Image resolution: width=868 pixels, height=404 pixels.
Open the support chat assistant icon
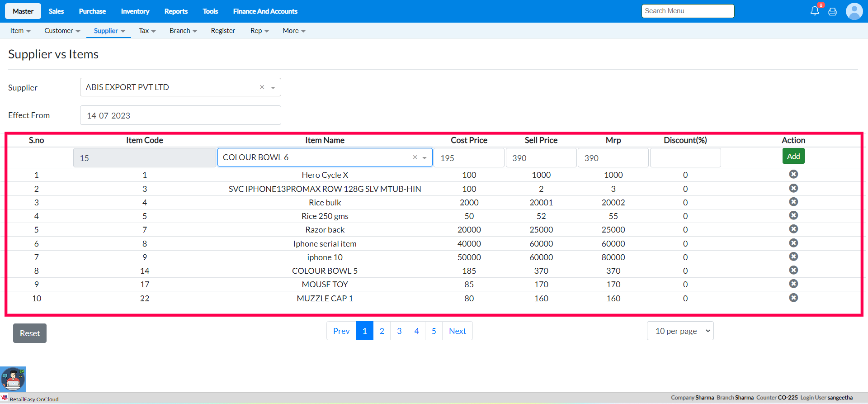pyautogui.click(x=13, y=379)
